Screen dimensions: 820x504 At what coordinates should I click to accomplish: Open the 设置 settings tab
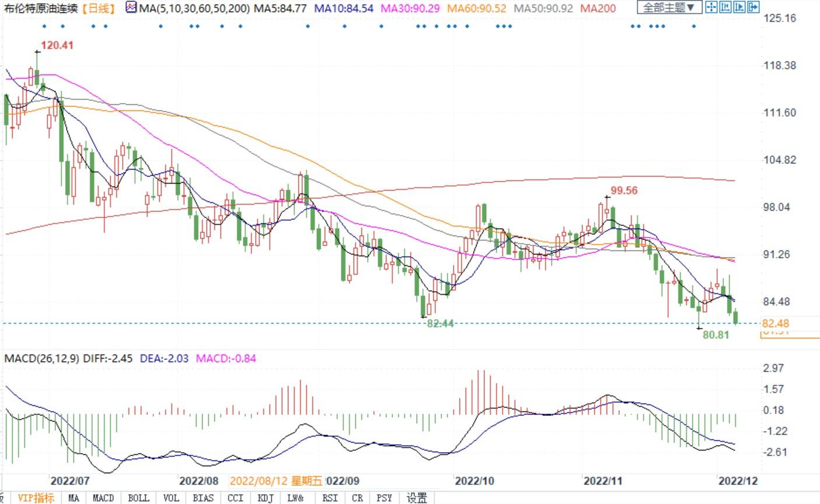click(417, 498)
